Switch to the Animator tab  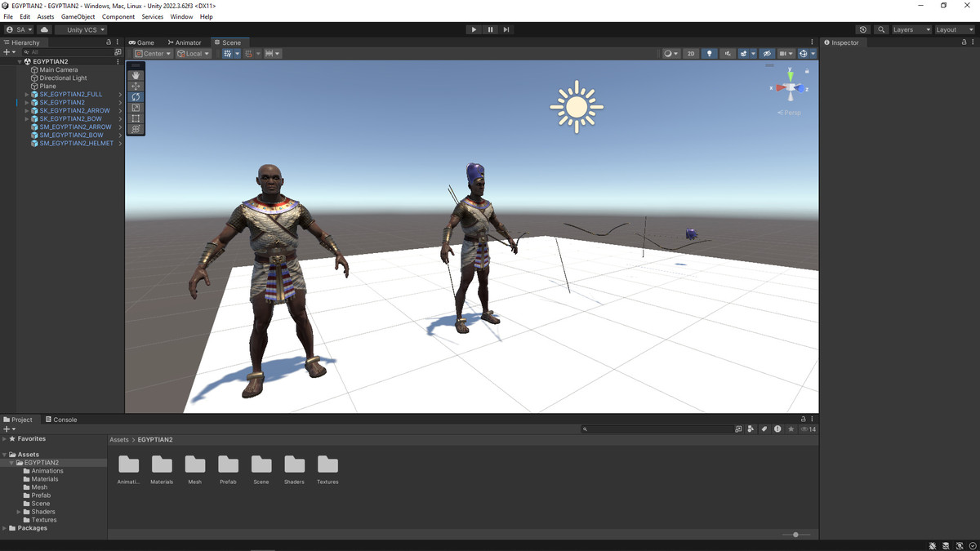(x=185, y=42)
